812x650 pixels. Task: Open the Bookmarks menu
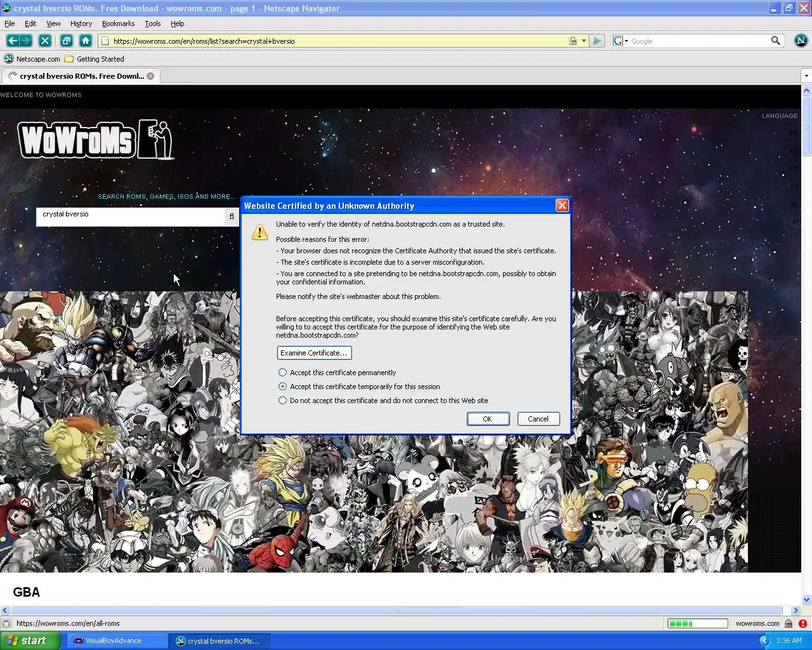point(118,23)
